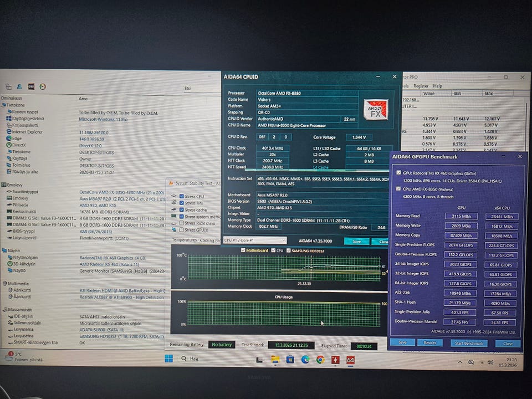Open Windows Start button on taskbar
The image size is (532, 399).
(x=168, y=359)
